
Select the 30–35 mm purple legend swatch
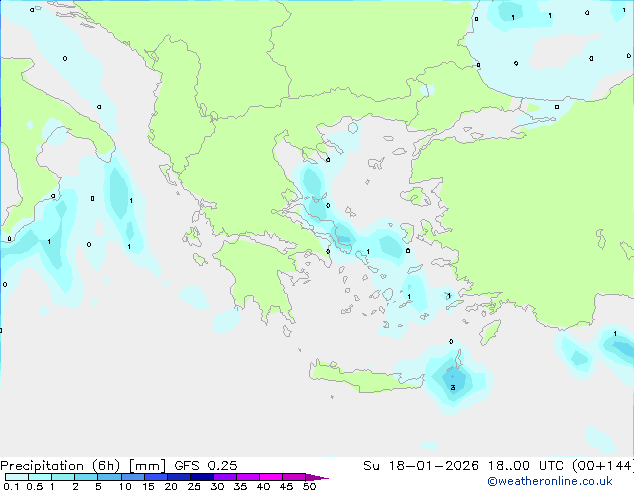tap(225, 477)
